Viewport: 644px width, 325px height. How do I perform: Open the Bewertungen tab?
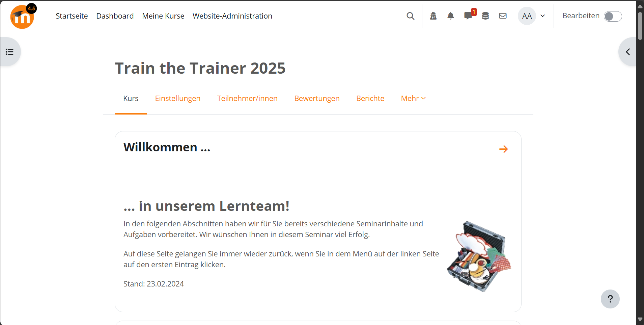(317, 98)
